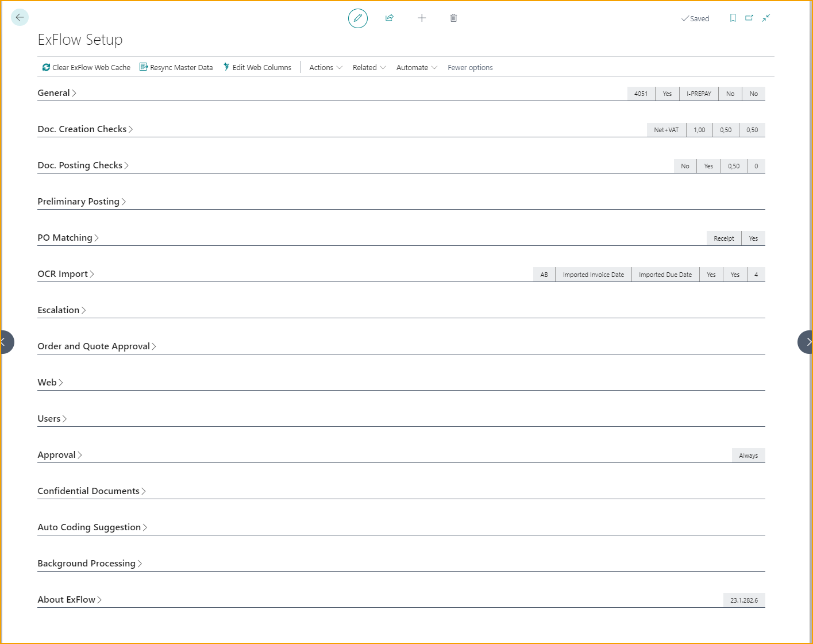This screenshot has width=813, height=644.
Task: Go to previous record arrow
Action: pyautogui.click(x=5, y=342)
